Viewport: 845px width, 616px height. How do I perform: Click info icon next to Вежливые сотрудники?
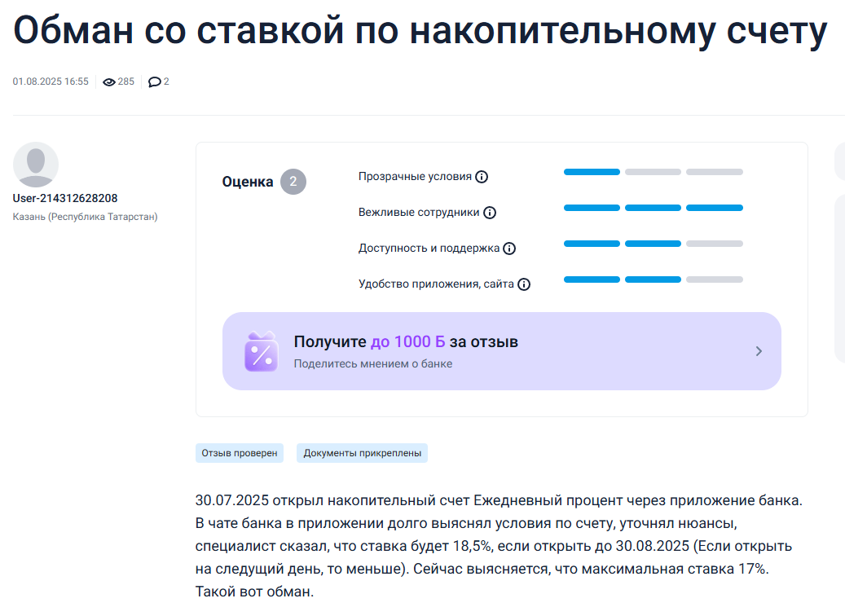pyautogui.click(x=490, y=213)
